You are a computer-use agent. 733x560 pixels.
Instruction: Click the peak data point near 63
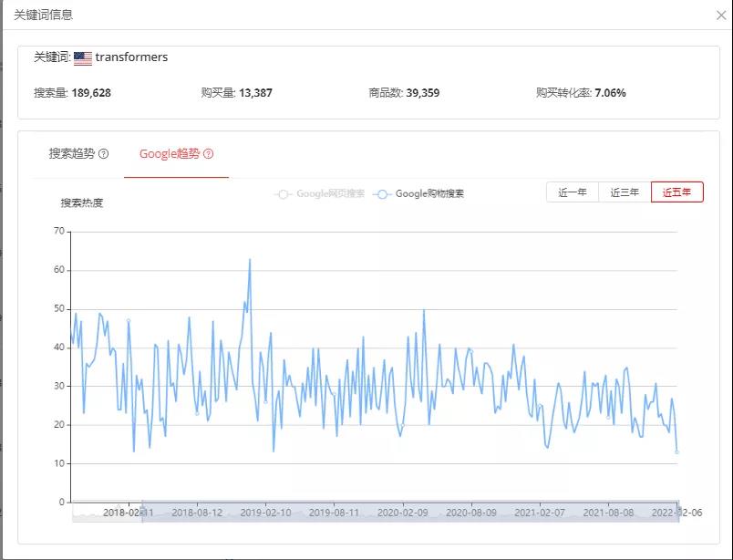(250, 259)
